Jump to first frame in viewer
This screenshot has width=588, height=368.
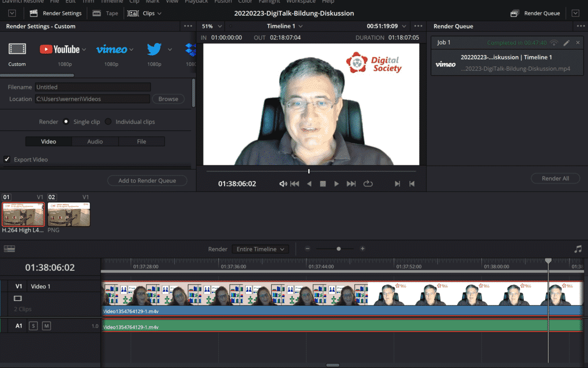[x=295, y=184]
